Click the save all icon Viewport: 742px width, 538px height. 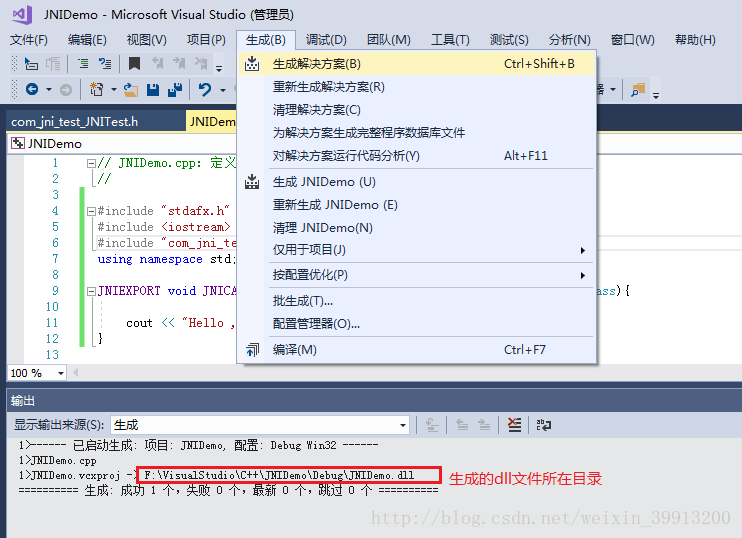click(175, 89)
